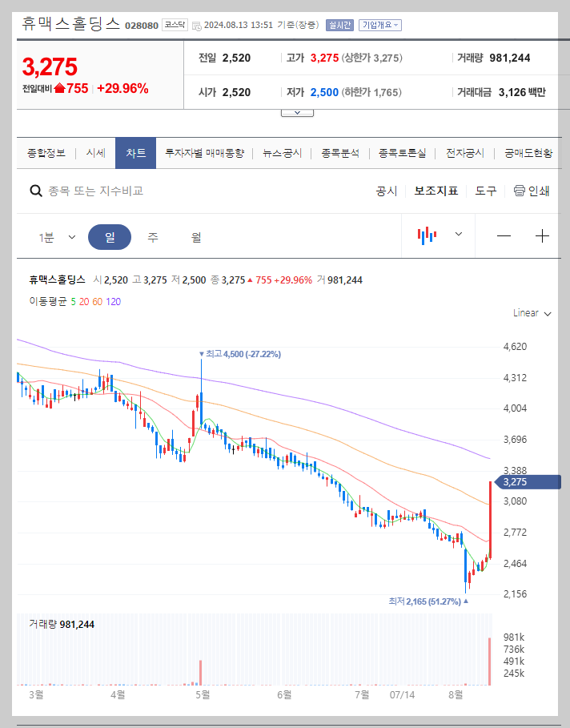
Task: Click the 보조지표 indicators button
Action: (436, 191)
